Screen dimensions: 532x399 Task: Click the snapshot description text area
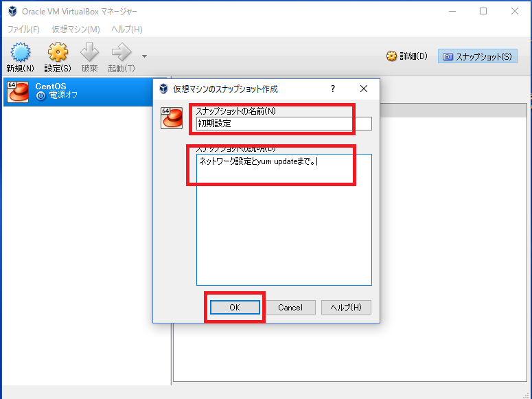[284, 220]
